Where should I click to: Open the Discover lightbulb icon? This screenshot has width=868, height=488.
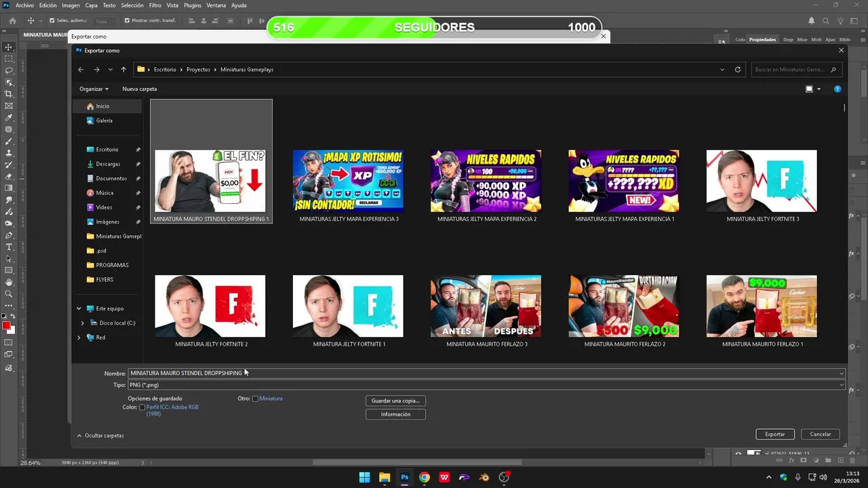pyautogui.click(x=840, y=20)
